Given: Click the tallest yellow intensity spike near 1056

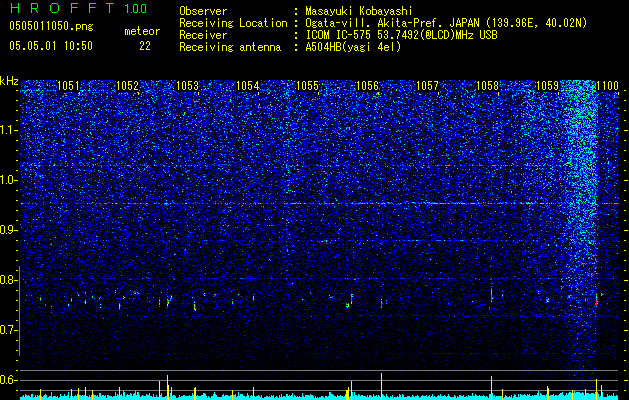Looking at the screenshot, I should click(x=381, y=386).
